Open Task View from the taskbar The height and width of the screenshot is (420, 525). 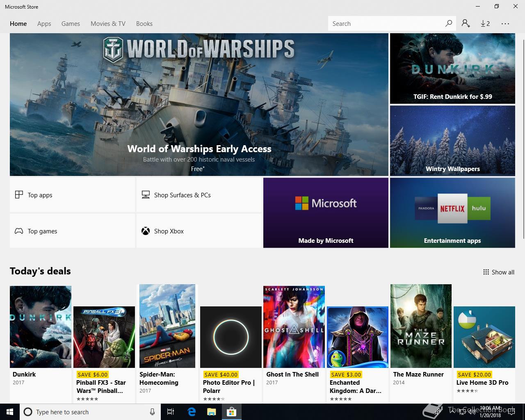[x=171, y=412]
